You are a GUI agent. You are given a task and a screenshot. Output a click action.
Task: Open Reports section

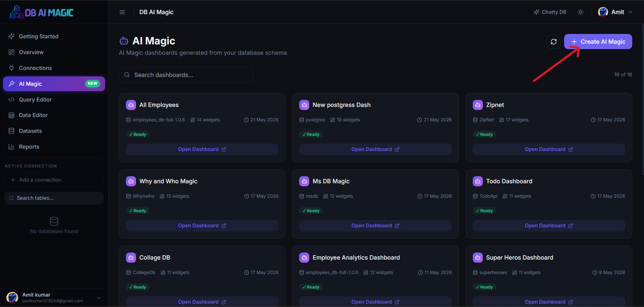tap(54, 147)
